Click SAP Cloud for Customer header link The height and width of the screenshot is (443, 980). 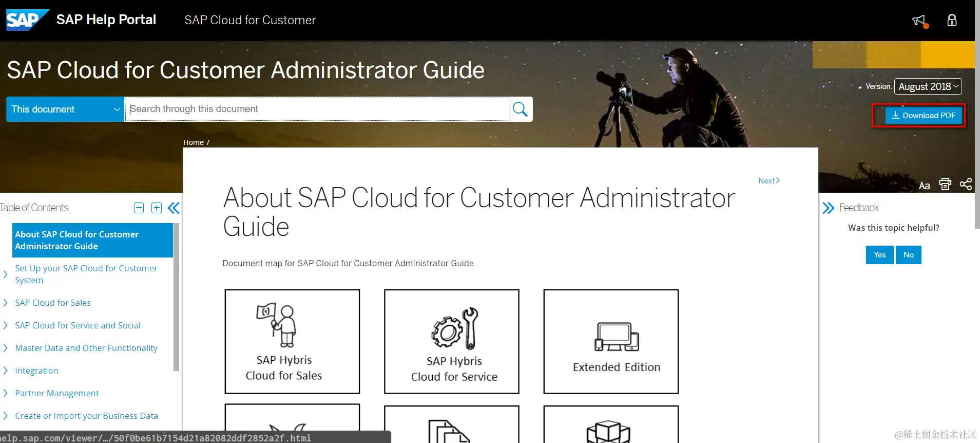pyautogui.click(x=250, y=20)
